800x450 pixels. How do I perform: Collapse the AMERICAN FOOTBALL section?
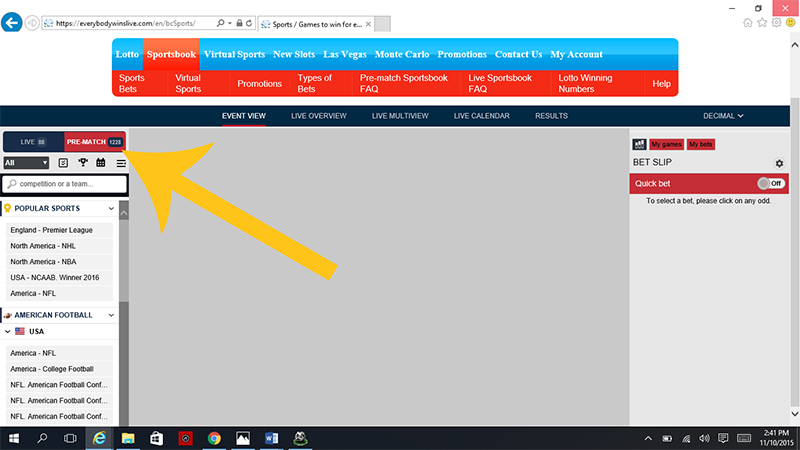pyautogui.click(x=111, y=315)
